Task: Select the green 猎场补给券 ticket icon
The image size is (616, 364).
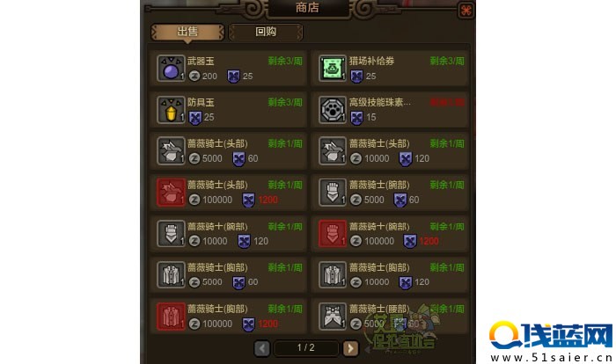Action: (x=333, y=69)
